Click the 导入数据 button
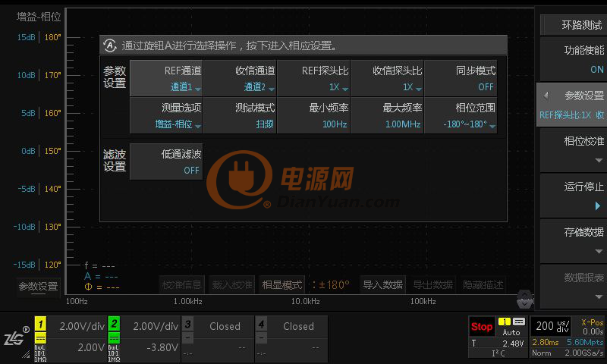607x364 pixels. (x=382, y=285)
